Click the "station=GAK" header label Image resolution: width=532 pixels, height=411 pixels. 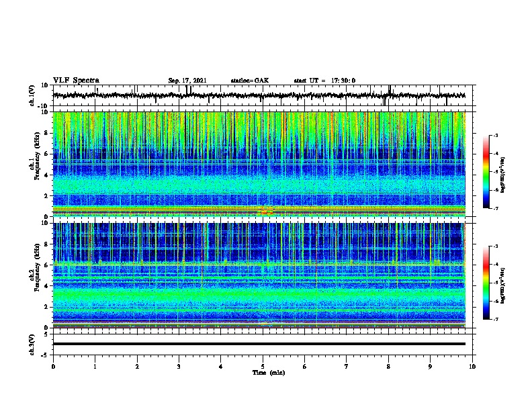point(250,81)
